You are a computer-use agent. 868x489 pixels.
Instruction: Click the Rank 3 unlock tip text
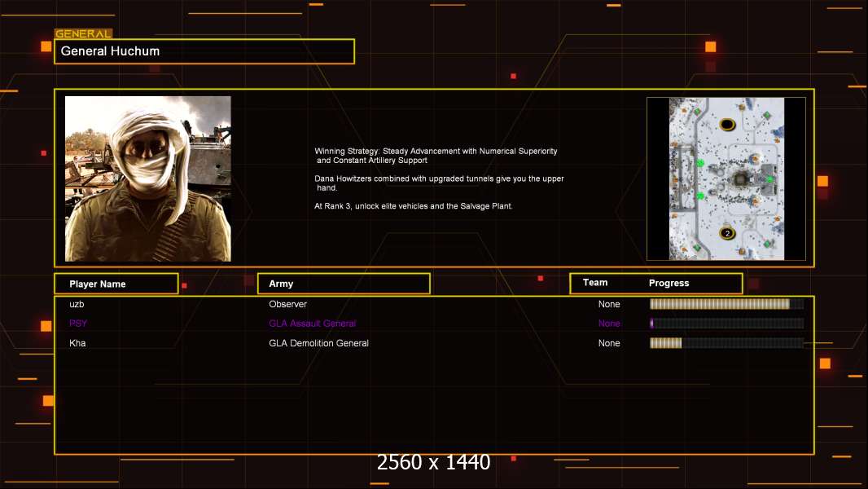(x=414, y=206)
